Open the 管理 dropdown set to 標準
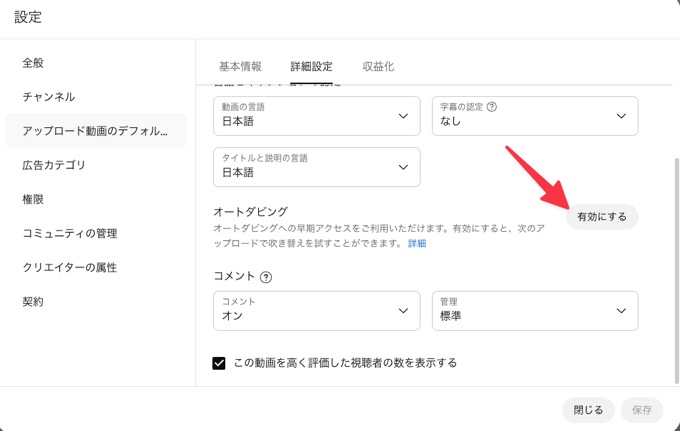This screenshot has width=680, height=431. pos(535,310)
